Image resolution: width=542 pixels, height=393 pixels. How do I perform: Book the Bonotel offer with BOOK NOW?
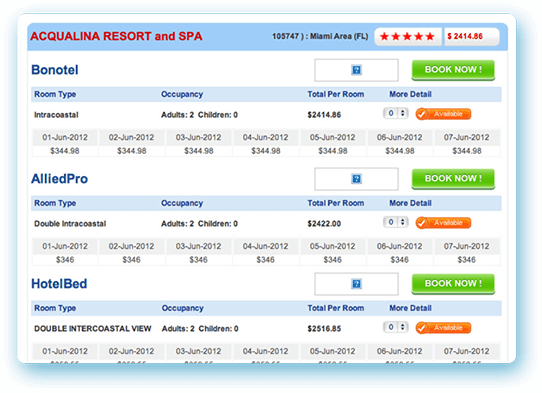click(453, 70)
